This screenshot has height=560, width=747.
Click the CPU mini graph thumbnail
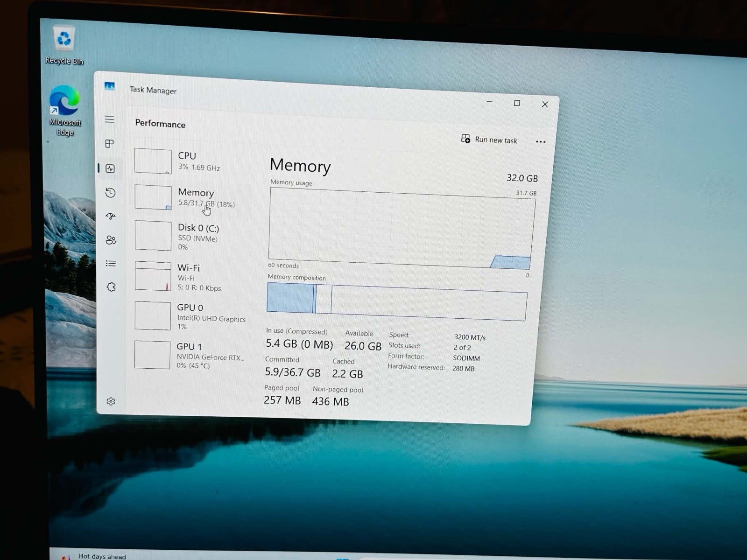point(153,161)
